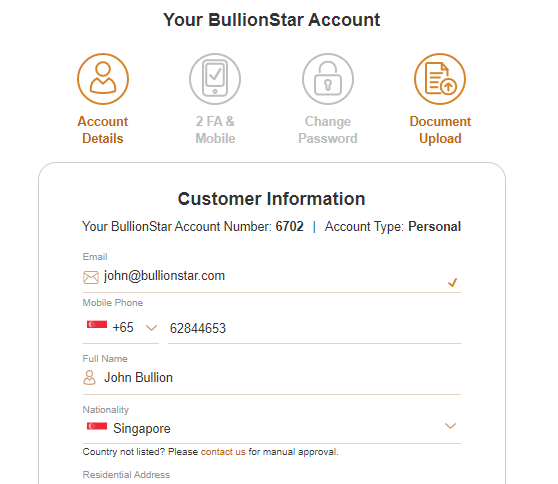Click the Singapore flag in Mobile Phone field
This screenshot has width=558, height=484.
[x=97, y=324]
